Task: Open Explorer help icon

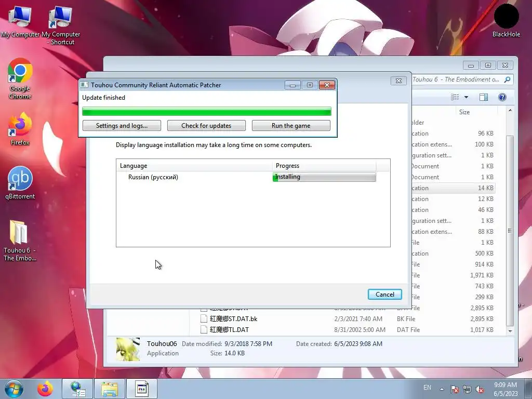Action: (x=502, y=97)
